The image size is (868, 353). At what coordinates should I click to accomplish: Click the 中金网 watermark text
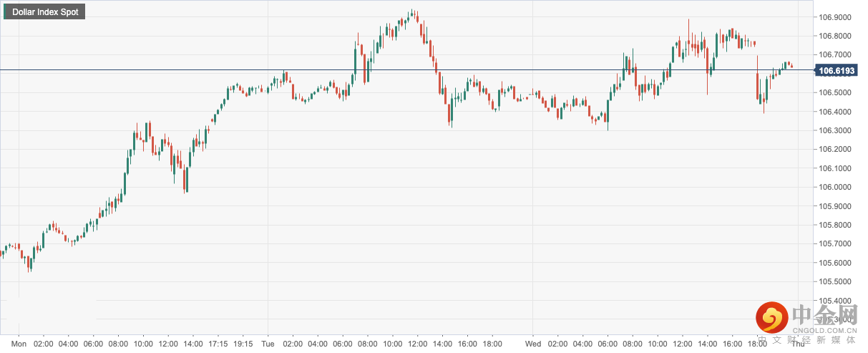[x=825, y=314]
